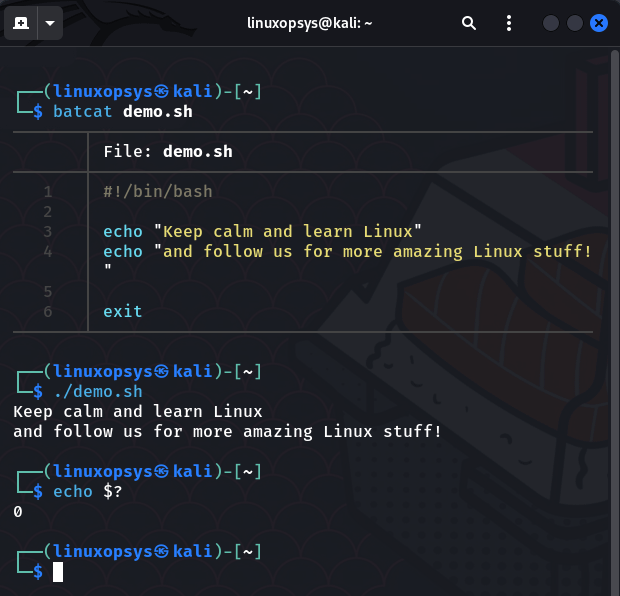This screenshot has height=596, width=620.
Task: Click the Kali symbol in the first prompt
Action: tap(162, 92)
